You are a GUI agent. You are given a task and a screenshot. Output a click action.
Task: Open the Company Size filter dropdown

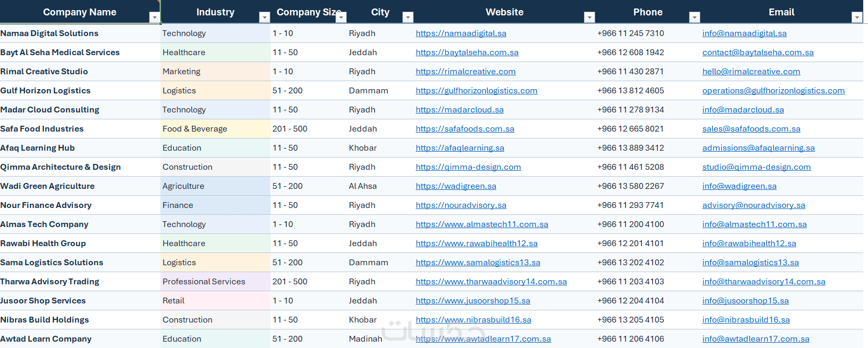point(341,18)
